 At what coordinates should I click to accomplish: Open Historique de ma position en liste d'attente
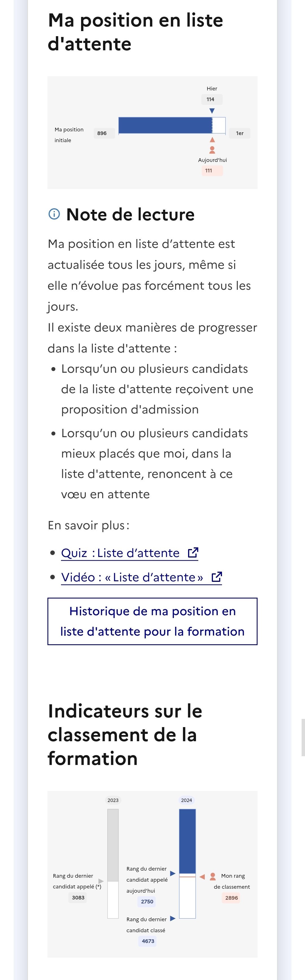[x=152, y=621]
